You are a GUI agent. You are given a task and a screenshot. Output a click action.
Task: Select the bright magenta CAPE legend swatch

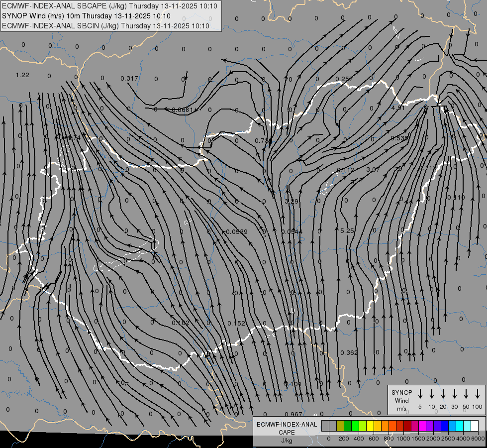[x=422, y=426]
